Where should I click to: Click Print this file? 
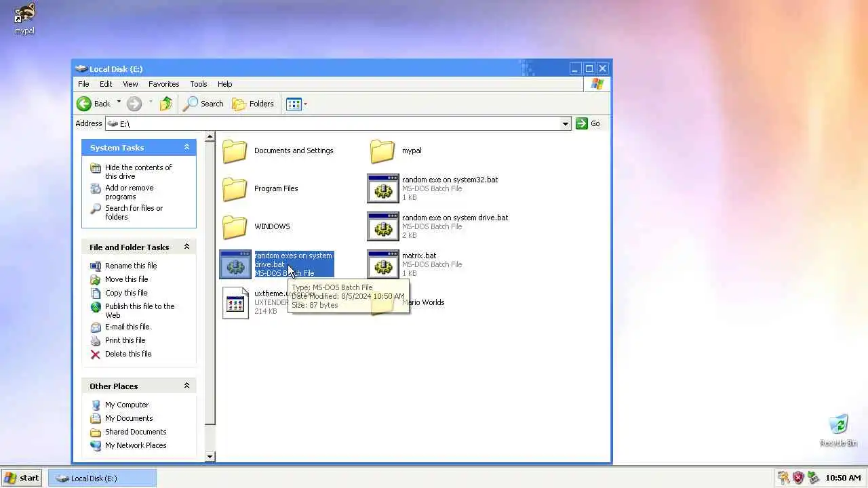(x=125, y=340)
